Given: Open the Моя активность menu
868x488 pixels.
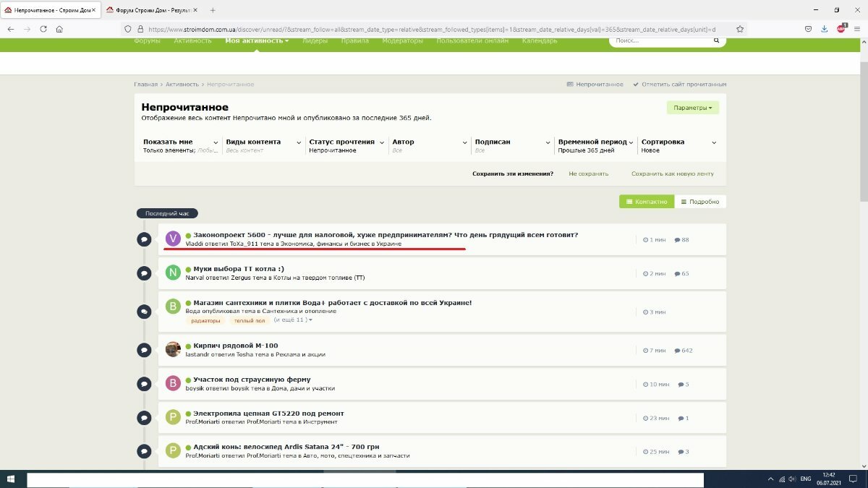Looking at the screenshot, I should (x=257, y=40).
